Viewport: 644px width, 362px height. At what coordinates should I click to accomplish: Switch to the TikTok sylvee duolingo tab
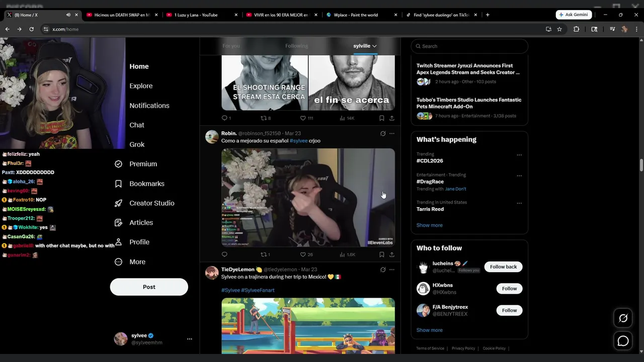(441, 15)
